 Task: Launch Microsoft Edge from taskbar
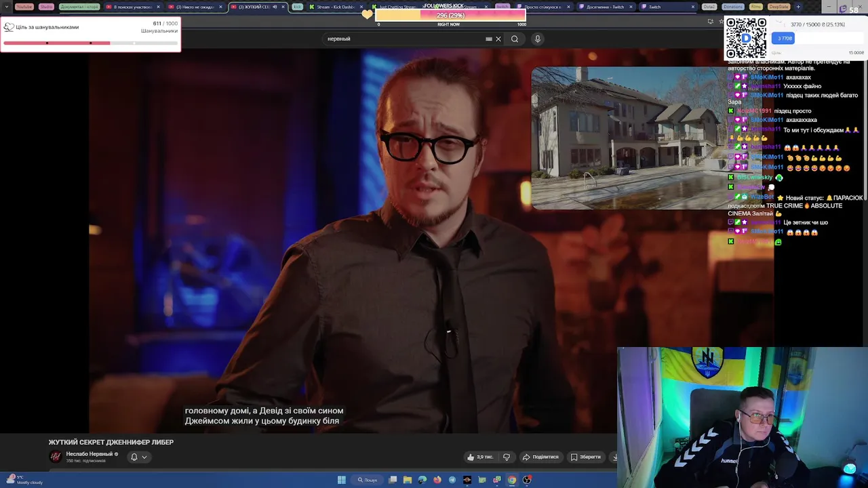(422, 480)
